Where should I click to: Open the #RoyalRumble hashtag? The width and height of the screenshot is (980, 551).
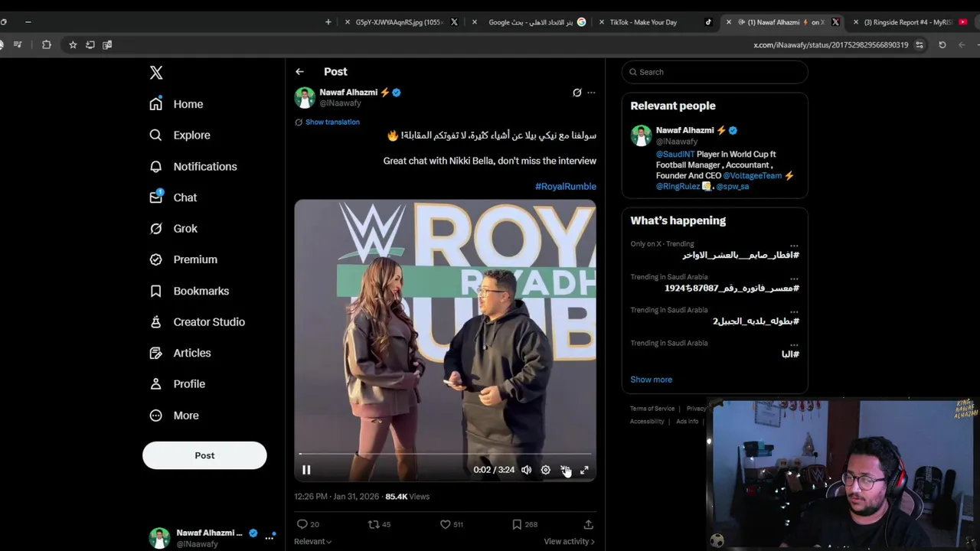566,186
